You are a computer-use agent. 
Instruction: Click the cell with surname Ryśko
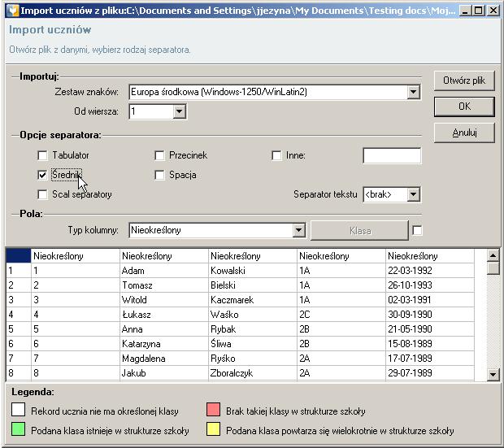coord(253,359)
